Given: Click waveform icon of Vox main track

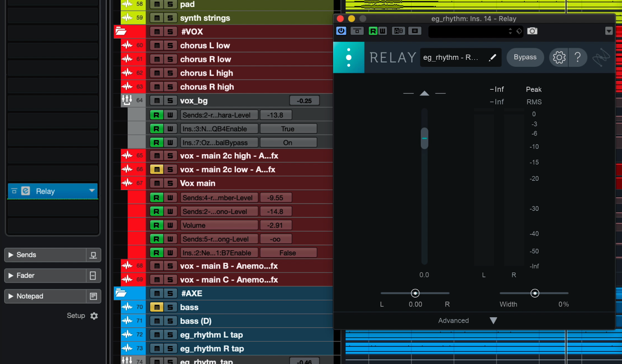Looking at the screenshot, I should pyautogui.click(x=127, y=183).
